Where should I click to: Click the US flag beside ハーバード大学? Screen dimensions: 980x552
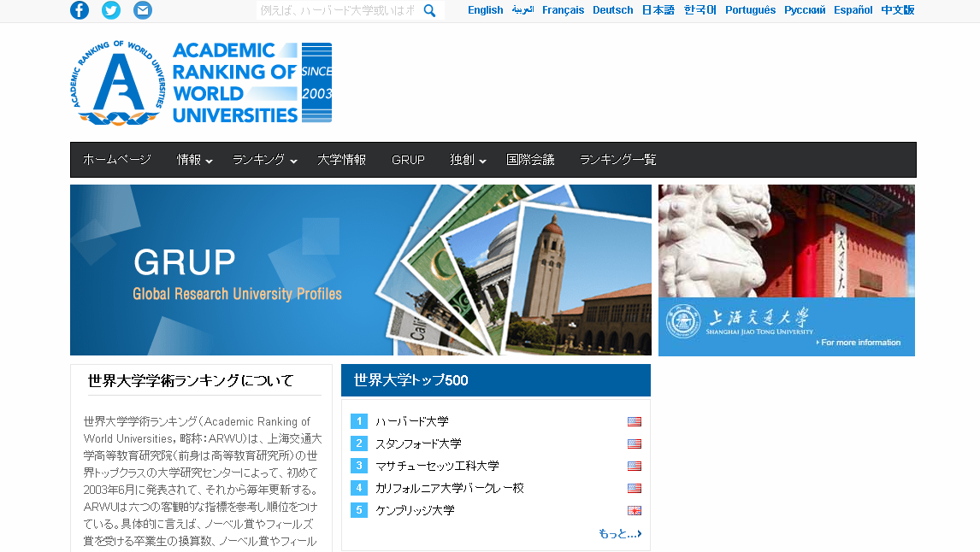coord(634,422)
